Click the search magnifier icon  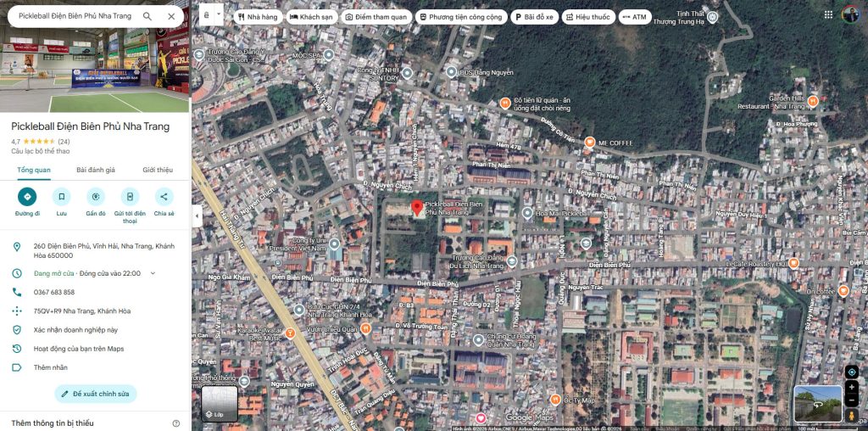tap(147, 16)
